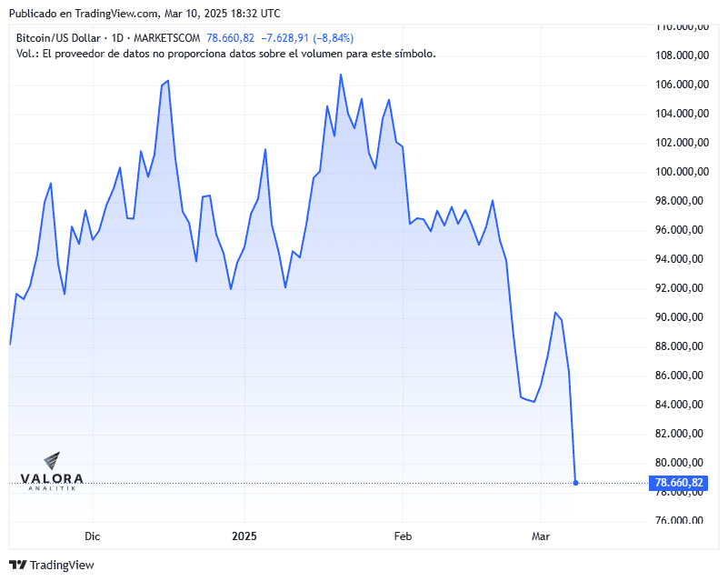
Task: Click the TradingView logo icon at the bottom
Action: 18,565
